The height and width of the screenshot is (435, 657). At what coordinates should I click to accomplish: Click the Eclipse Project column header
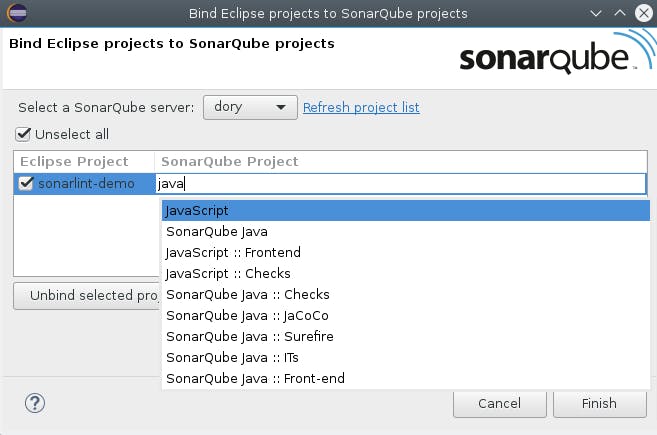84,162
